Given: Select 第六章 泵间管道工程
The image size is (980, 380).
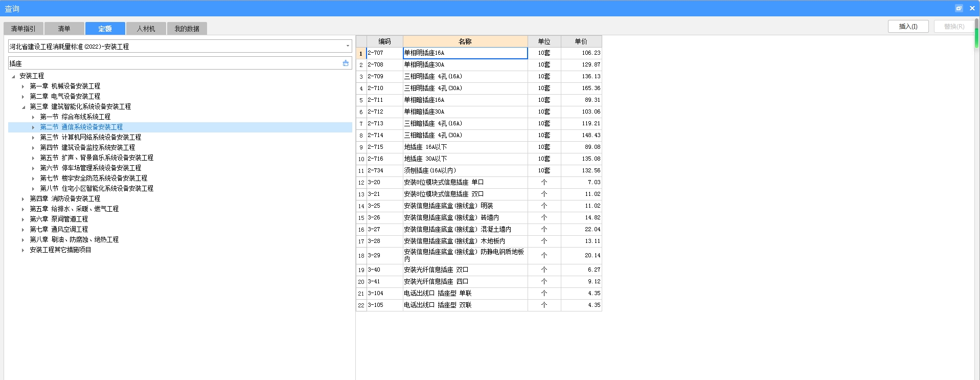Looking at the screenshot, I should 59,219.
